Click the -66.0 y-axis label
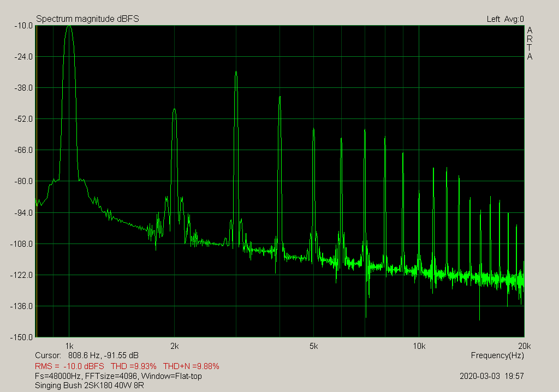This screenshot has height=392, width=559. click(x=23, y=150)
